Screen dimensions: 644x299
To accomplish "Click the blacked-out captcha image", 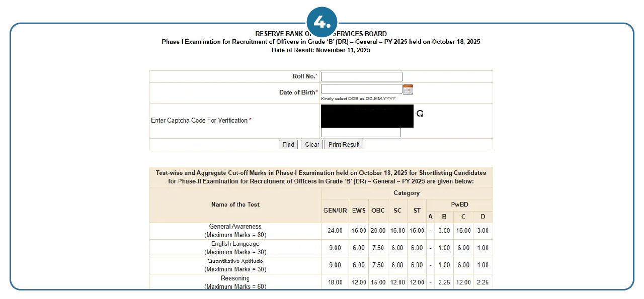I will pyautogui.click(x=367, y=116).
